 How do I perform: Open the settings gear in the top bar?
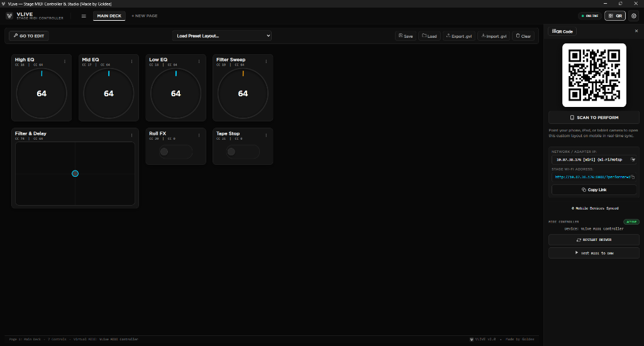coord(634,16)
